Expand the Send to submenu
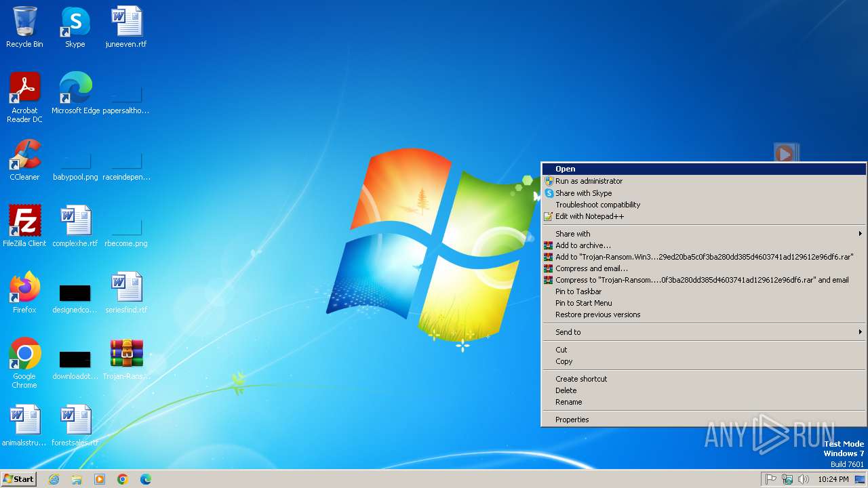The image size is (868, 488). (703, 332)
